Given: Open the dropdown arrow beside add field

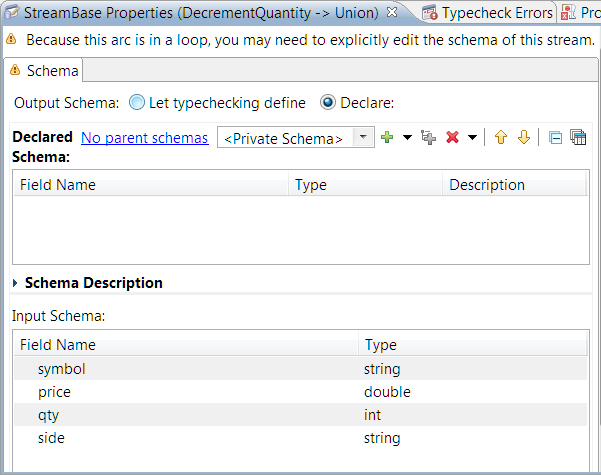Looking at the screenshot, I should click(x=407, y=138).
